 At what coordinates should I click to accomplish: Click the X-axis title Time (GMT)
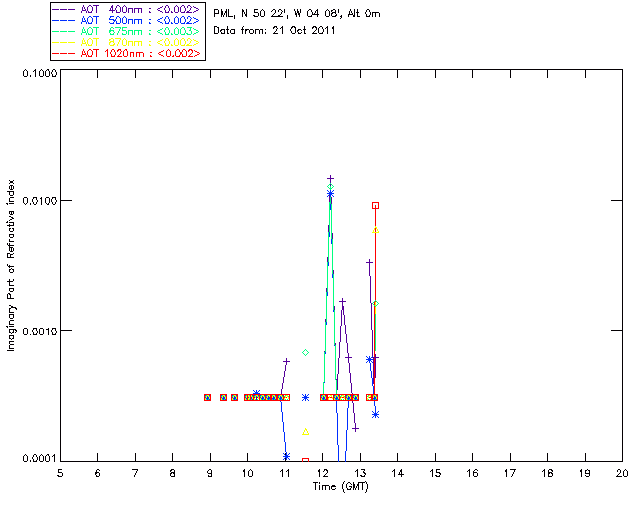340,487
